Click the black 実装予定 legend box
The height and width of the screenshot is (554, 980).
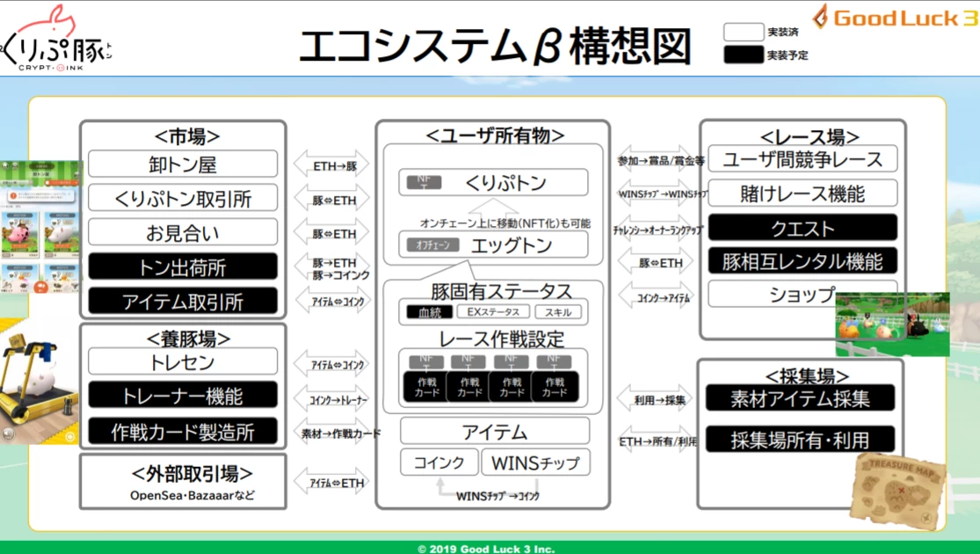[742, 55]
